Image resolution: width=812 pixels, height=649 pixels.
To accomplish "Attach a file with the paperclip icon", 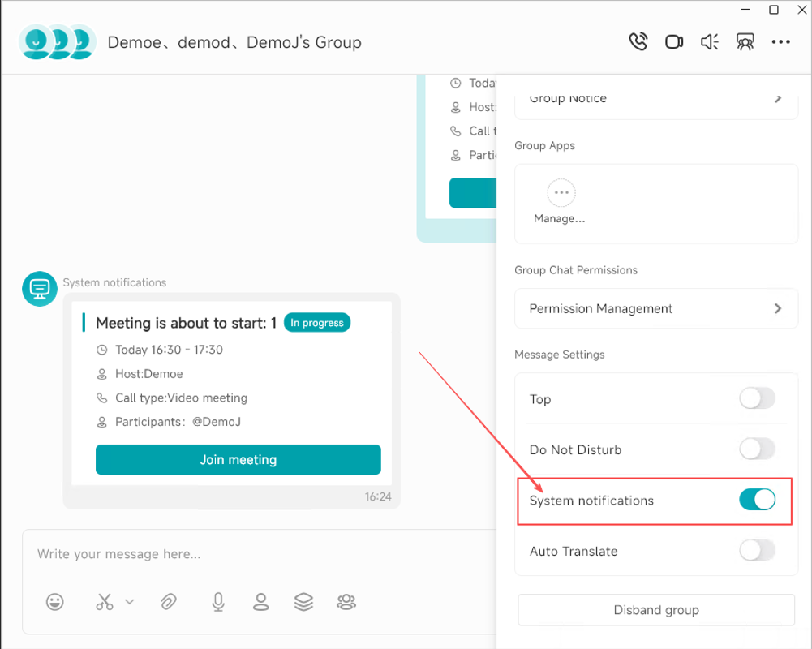I will pyautogui.click(x=168, y=602).
